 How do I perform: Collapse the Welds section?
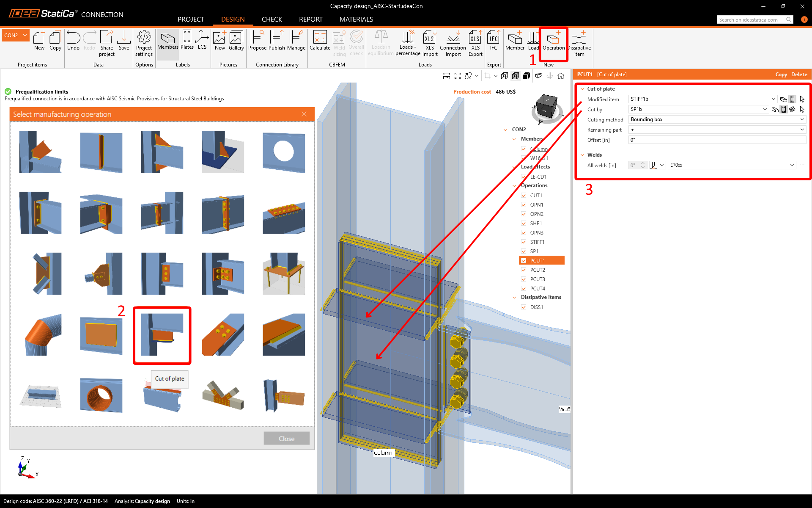(x=582, y=155)
